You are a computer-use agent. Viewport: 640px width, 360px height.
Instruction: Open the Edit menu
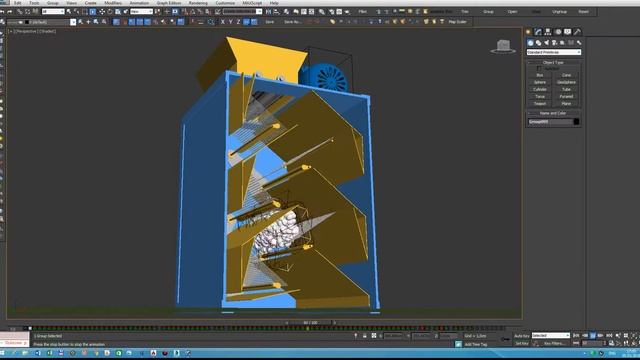point(18,3)
